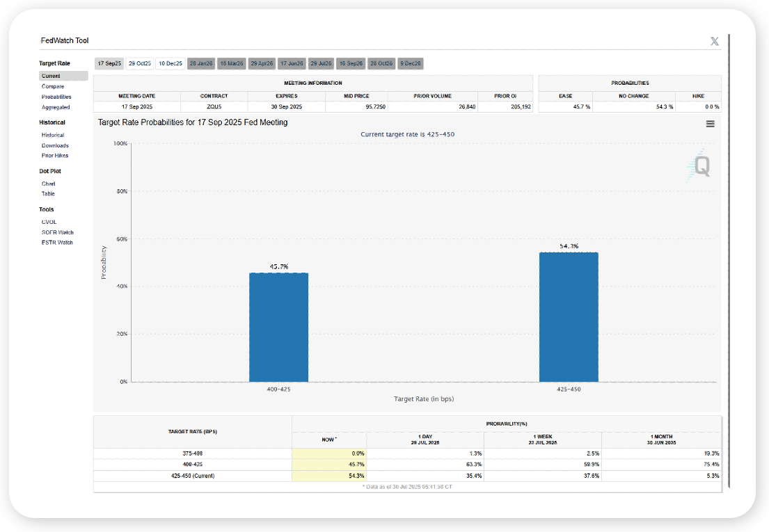Open the 9 Dec26 meeting tab
This screenshot has height=532, width=769.
pos(411,64)
